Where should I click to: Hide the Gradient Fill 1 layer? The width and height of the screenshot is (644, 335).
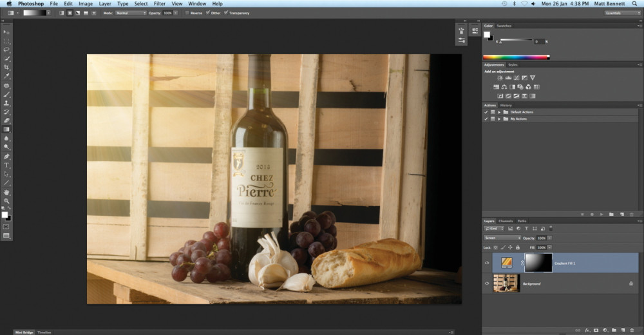pos(487,263)
